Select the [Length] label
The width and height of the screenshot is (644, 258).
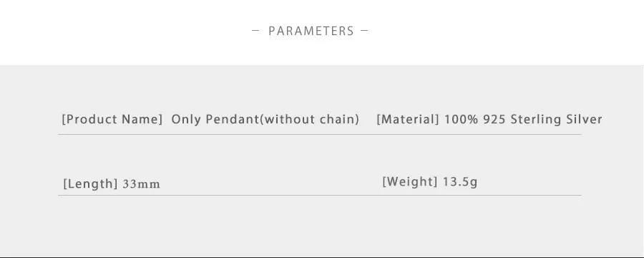click(x=91, y=183)
